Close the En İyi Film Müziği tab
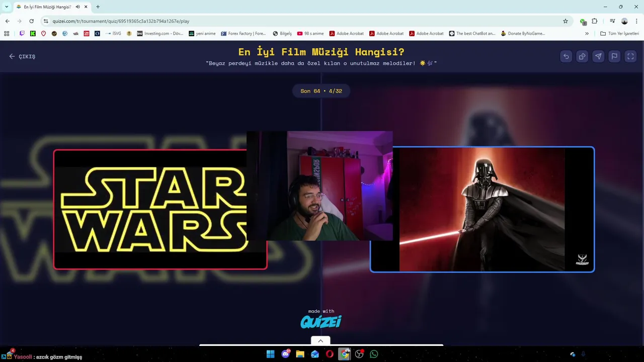This screenshot has height=362, width=644. (x=87, y=7)
